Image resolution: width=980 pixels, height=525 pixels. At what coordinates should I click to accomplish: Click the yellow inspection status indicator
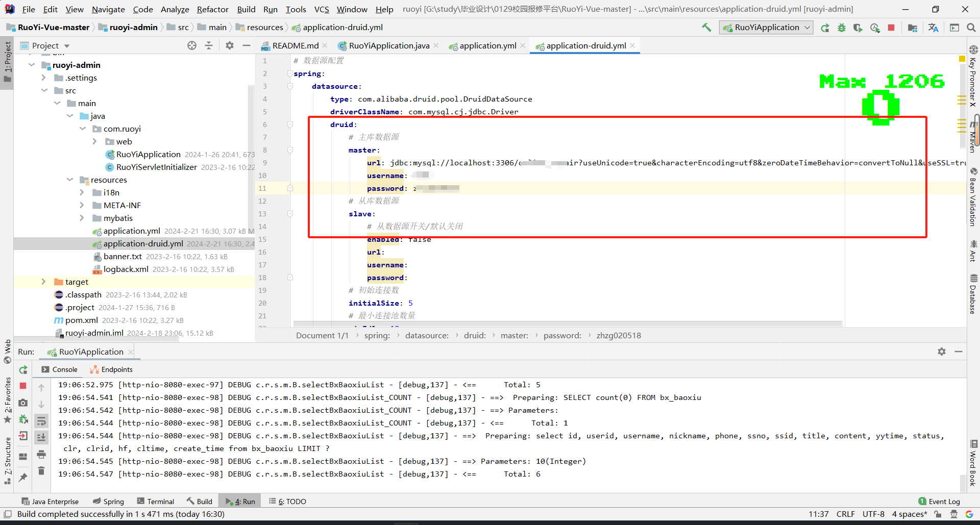pyautogui.click(x=962, y=59)
